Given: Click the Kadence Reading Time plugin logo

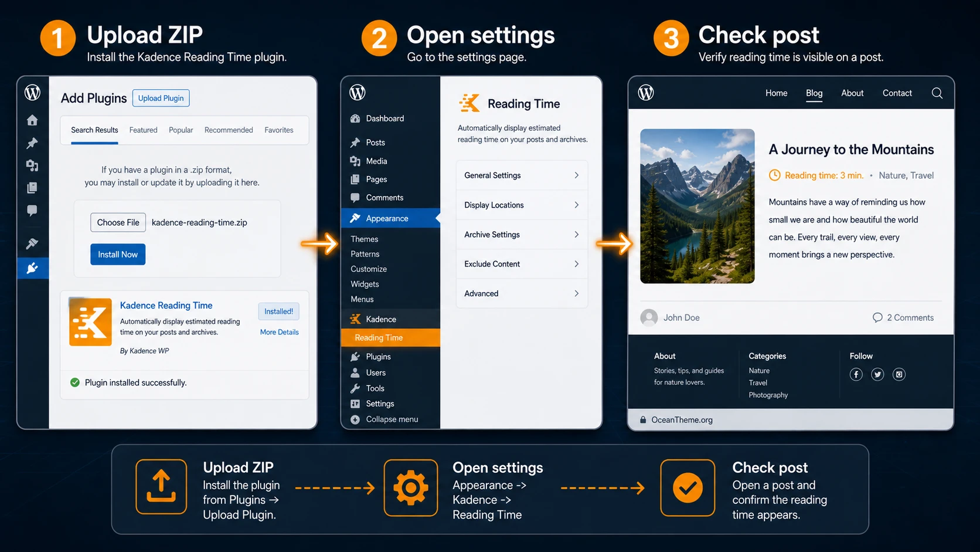Looking at the screenshot, I should tap(90, 322).
